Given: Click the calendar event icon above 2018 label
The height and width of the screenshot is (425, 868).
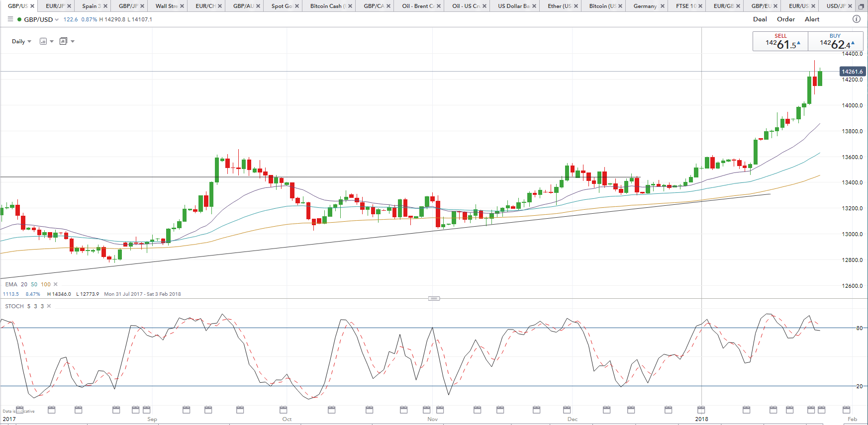Looking at the screenshot, I should 701,410.
